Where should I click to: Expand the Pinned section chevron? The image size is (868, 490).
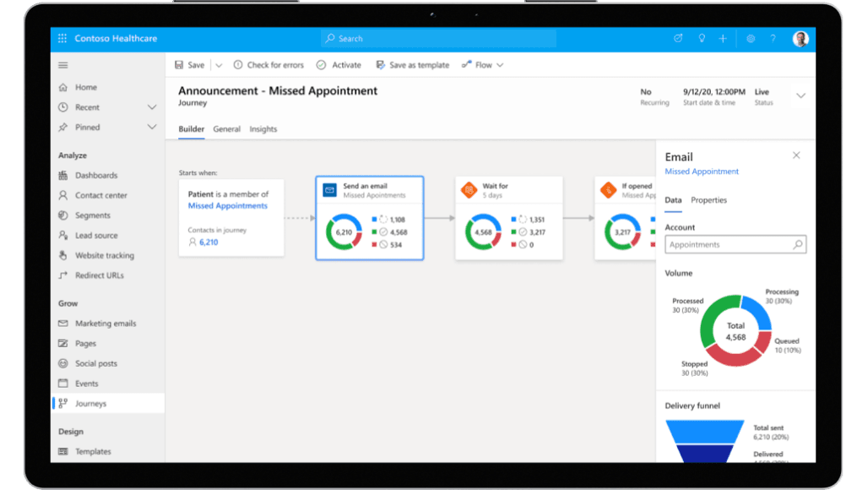(x=152, y=128)
